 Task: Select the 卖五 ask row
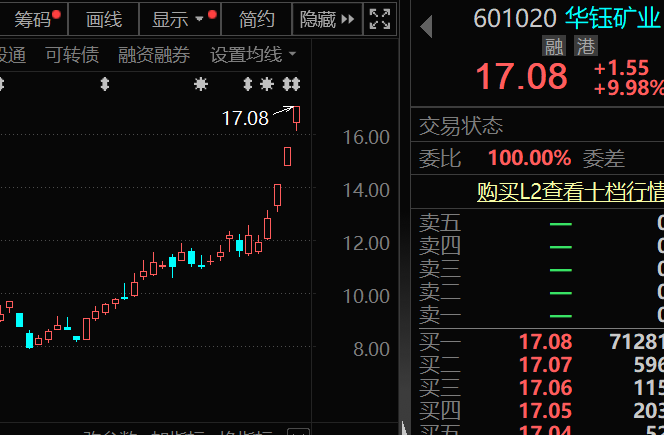541,223
